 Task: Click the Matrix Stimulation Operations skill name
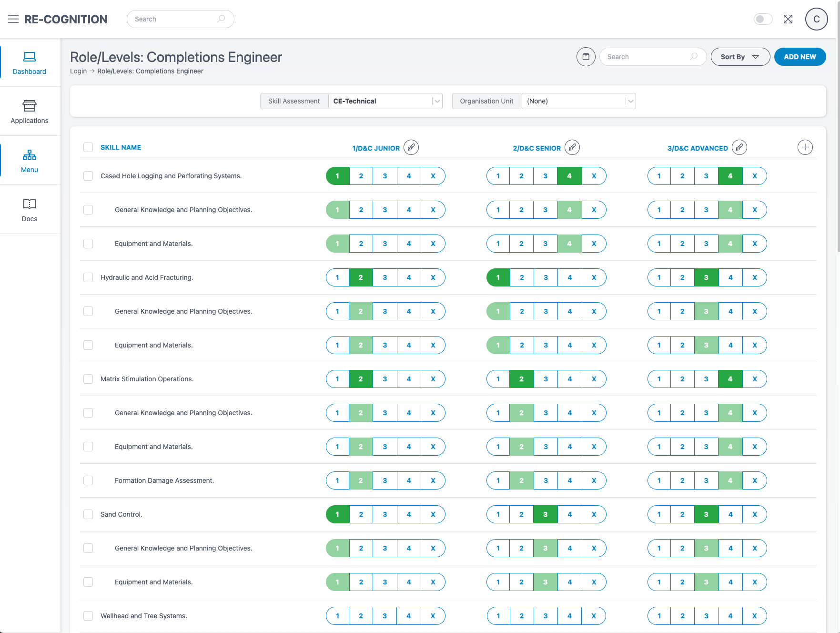coord(147,379)
